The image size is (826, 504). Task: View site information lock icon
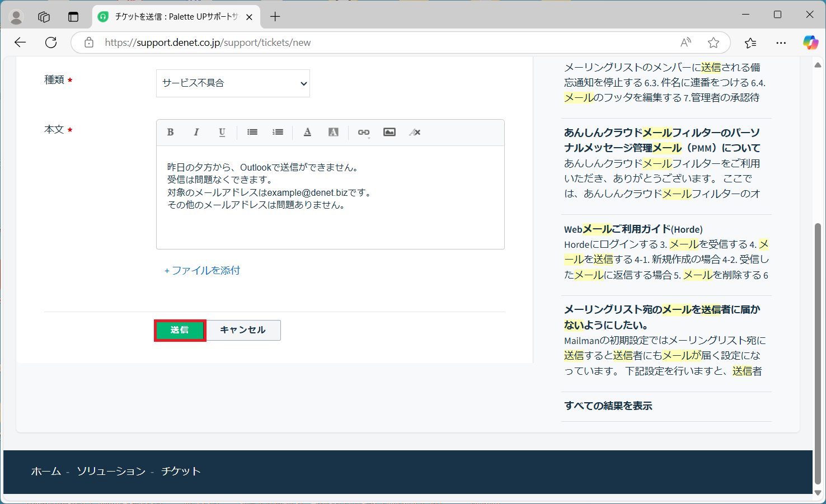[x=88, y=43]
